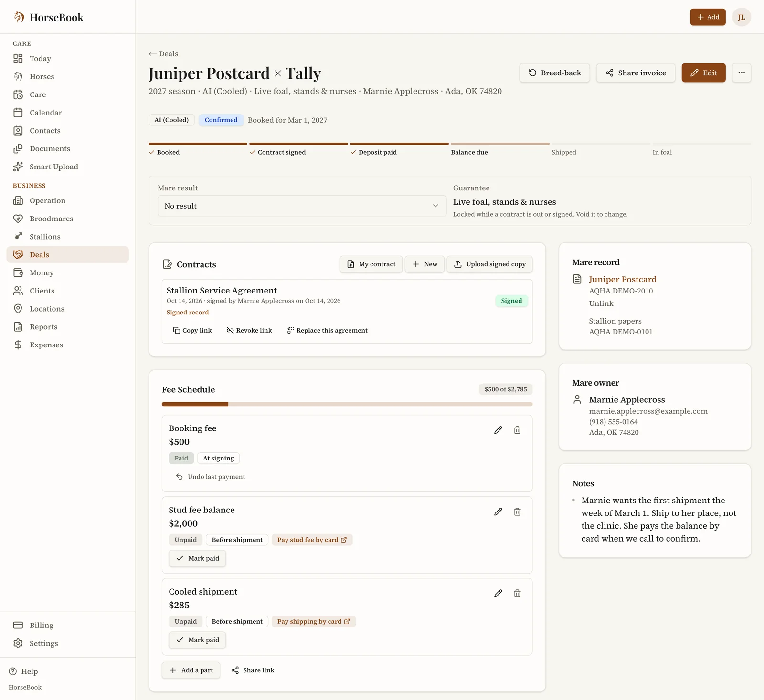Go to Today view
This screenshot has height=700, width=764.
[67, 58]
